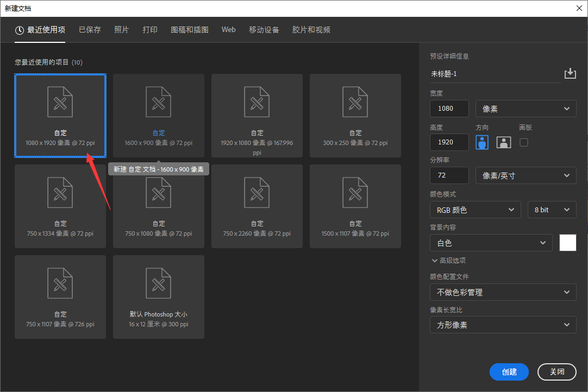Click the resolution field showing 72
The image size is (588, 392).
(x=449, y=175)
